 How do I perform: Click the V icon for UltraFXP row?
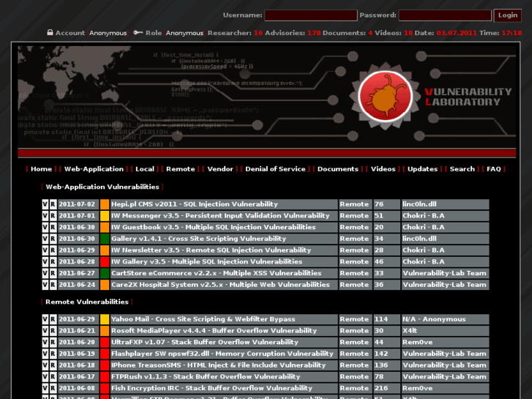tap(45, 343)
